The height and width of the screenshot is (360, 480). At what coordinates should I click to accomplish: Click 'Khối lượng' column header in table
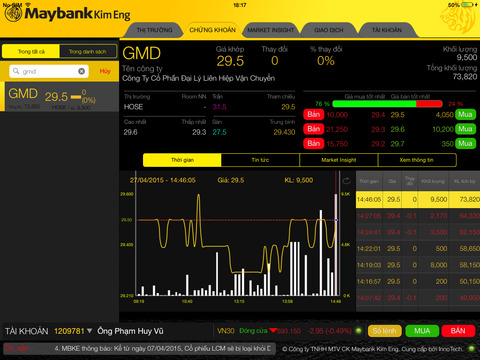click(433, 181)
